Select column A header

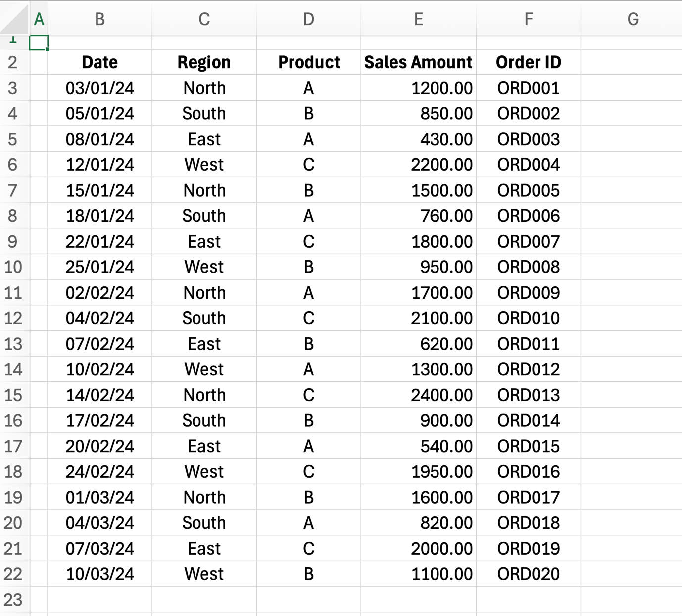39,19
